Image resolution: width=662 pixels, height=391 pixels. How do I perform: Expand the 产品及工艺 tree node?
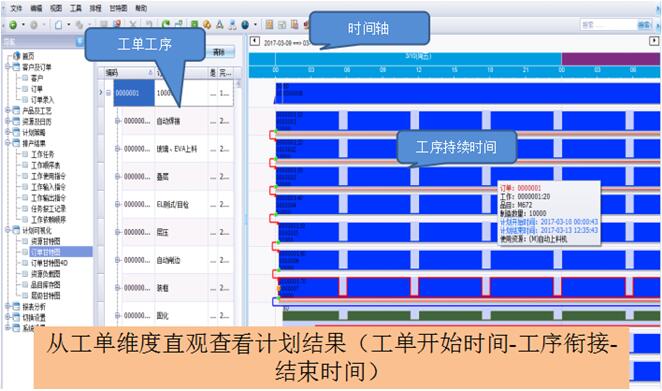click(x=8, y=111)
